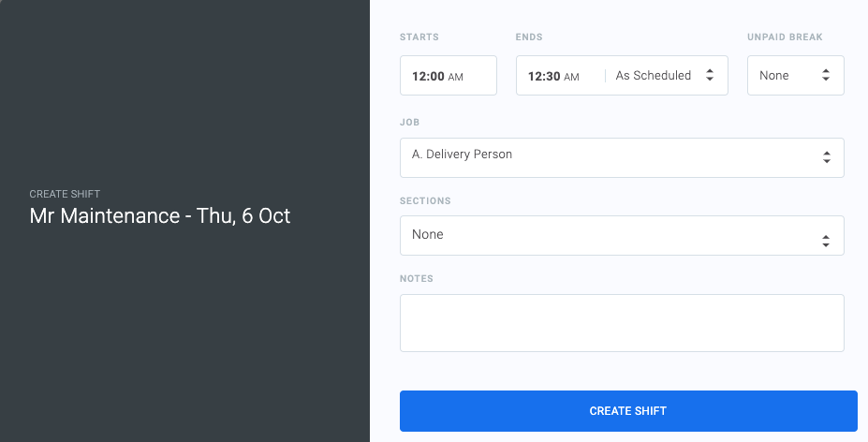
Task: Click the Notes label
Action: tap(417, 279)
